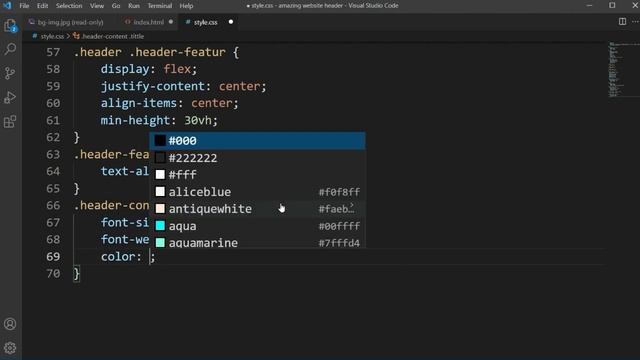Image resolution: width=640 pixels, height=360 pixels.
Task: Select the style.css tab
Action: coord(206,22)
